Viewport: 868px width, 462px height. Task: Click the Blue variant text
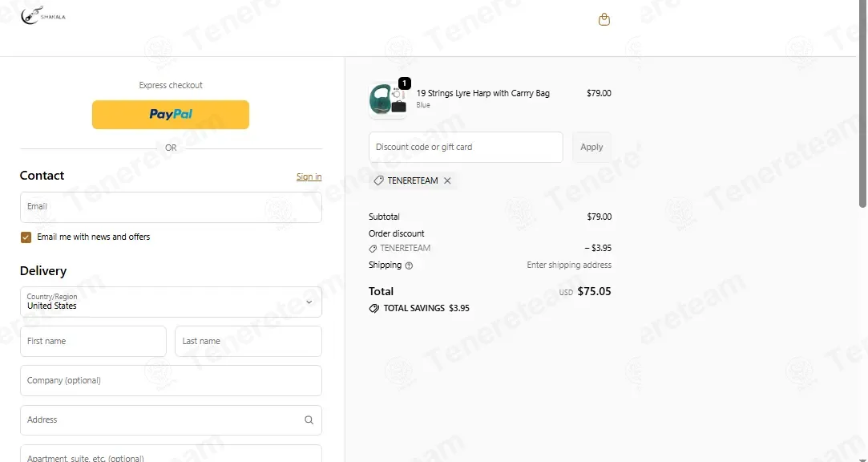[423, 105]
